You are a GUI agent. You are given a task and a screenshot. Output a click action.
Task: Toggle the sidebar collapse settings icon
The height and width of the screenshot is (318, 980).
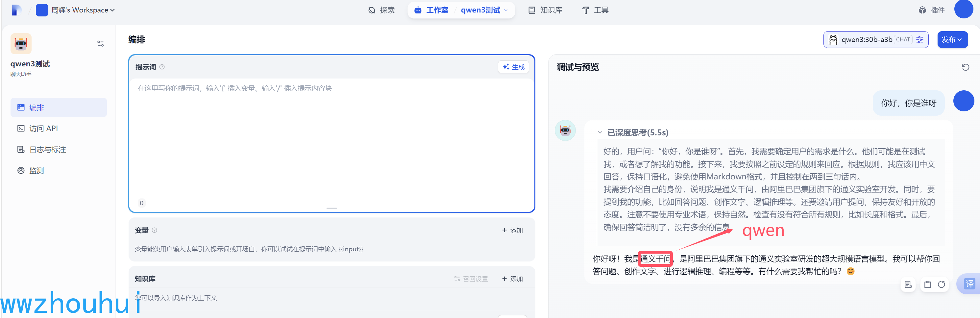[x=100, y=44]
